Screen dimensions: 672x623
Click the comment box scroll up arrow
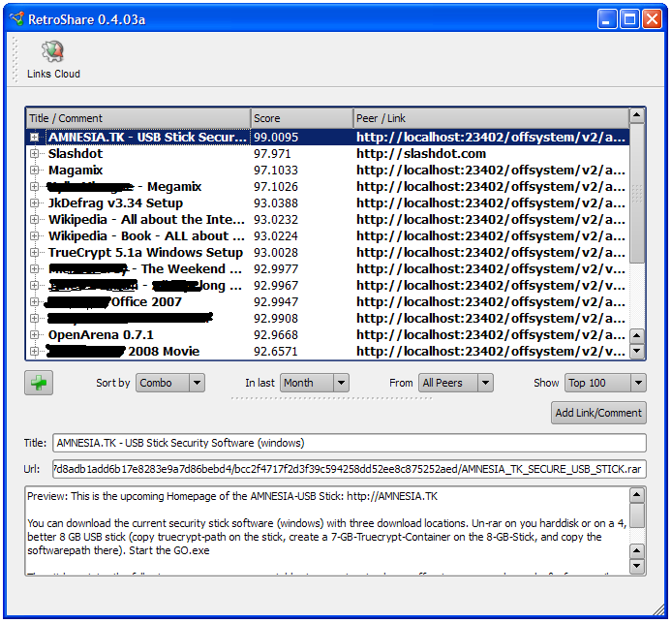[637, 495]
